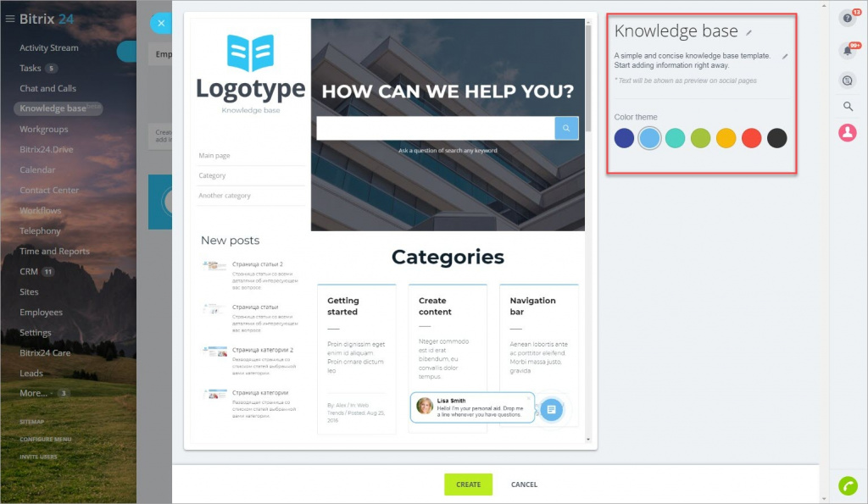This screenshot has height=504, width=868.
Task: Open Calendar in the left menu
Action: 37,170
